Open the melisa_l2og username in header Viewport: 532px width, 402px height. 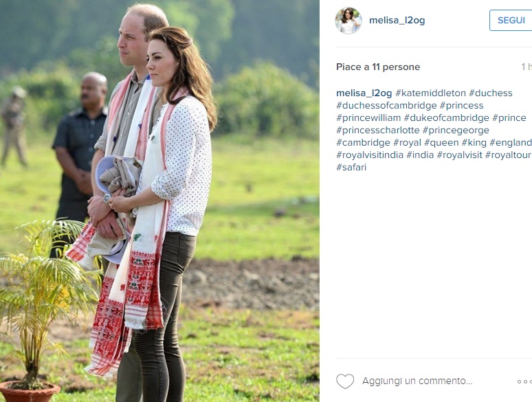397,21
